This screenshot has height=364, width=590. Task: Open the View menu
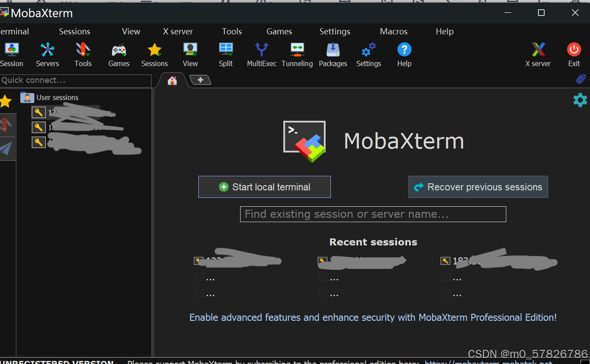click(131, 31)
